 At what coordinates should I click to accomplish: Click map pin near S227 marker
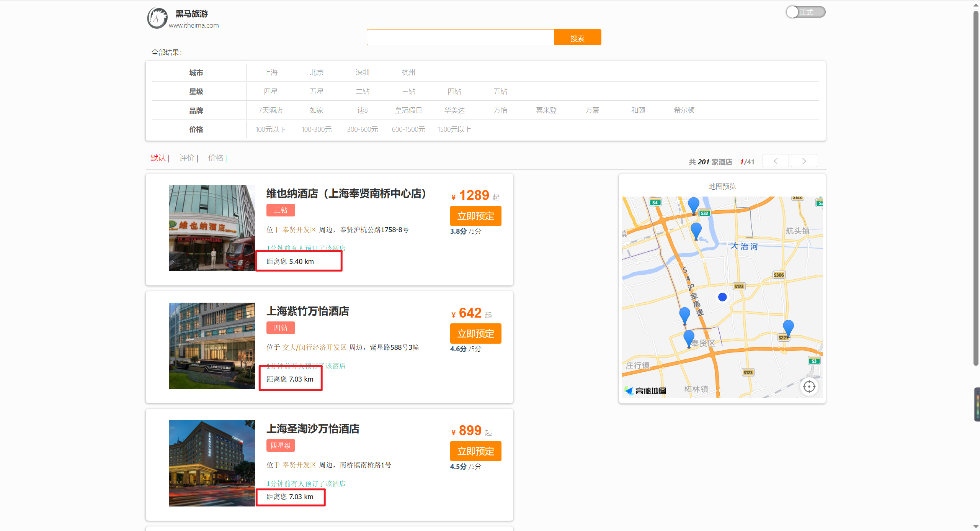coord(788,328)
